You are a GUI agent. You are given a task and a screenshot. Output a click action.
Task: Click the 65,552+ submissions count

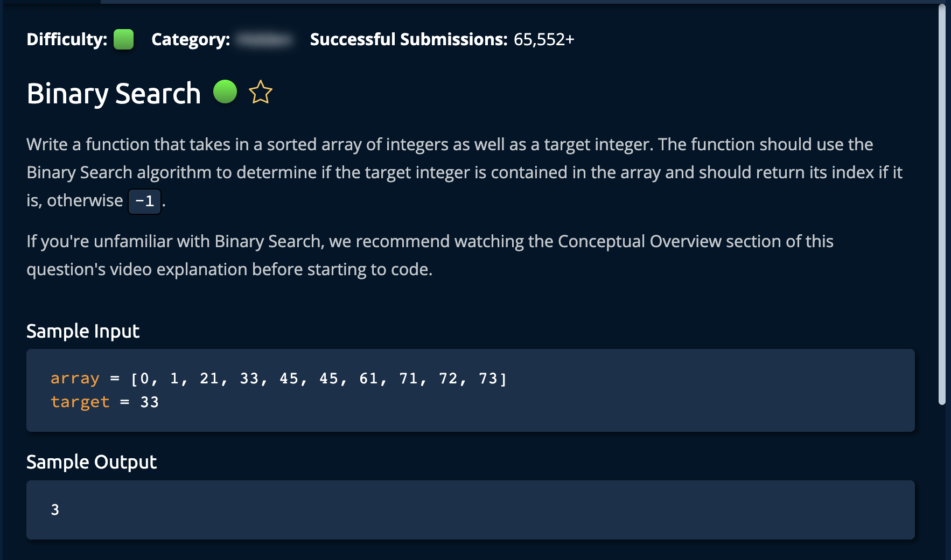543,39
